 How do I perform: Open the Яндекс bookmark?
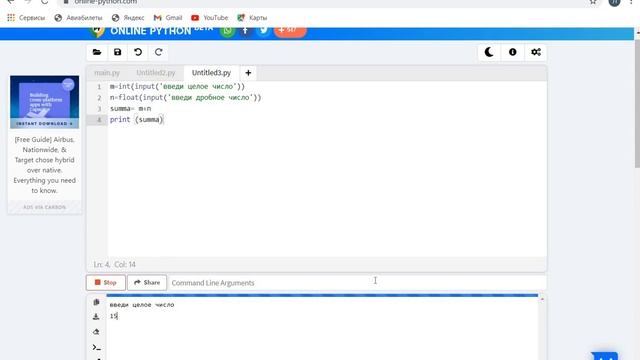(128, 18)
